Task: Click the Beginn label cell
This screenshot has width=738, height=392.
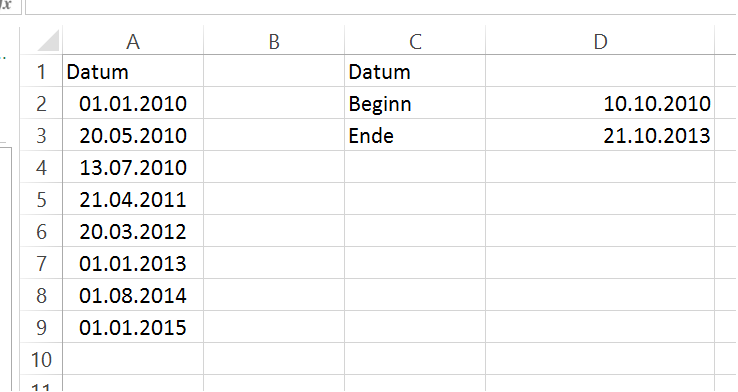Action: coord(415,104)
